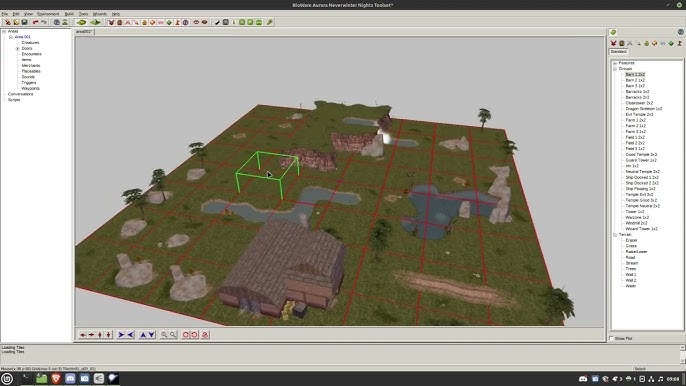Viewport: 686px width, 386px height.
Task: Toggle encounter display crossed-swords icon in main toolbar
Action: click(128, 22)
